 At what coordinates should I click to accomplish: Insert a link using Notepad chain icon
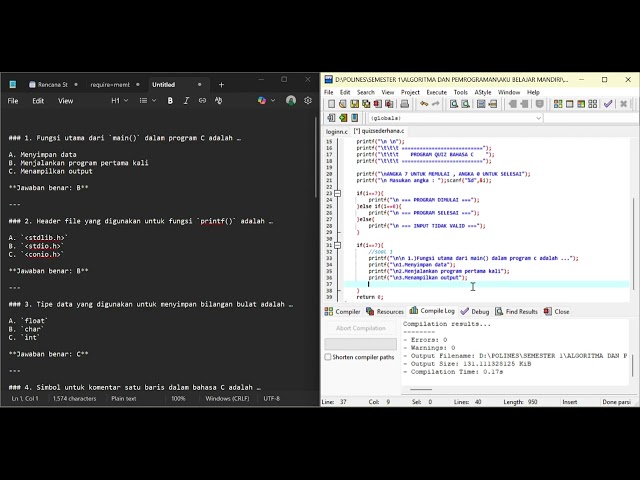click(x=202, y=100)
